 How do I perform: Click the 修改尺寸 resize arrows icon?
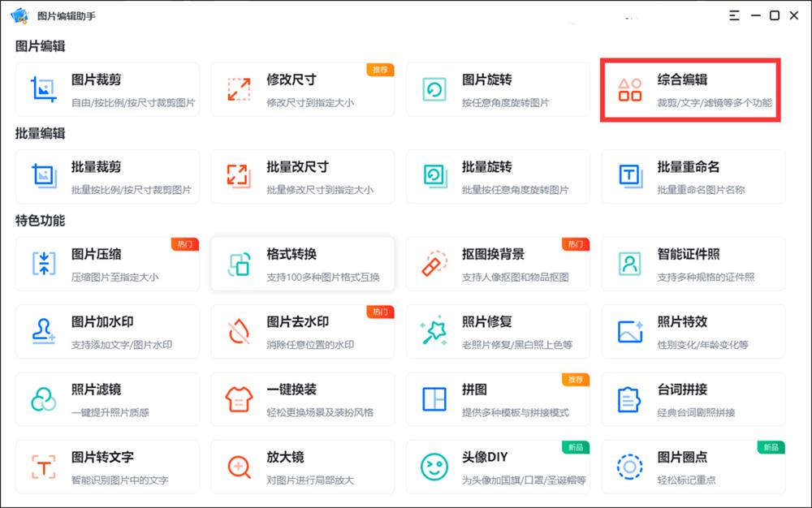(238, 89)
